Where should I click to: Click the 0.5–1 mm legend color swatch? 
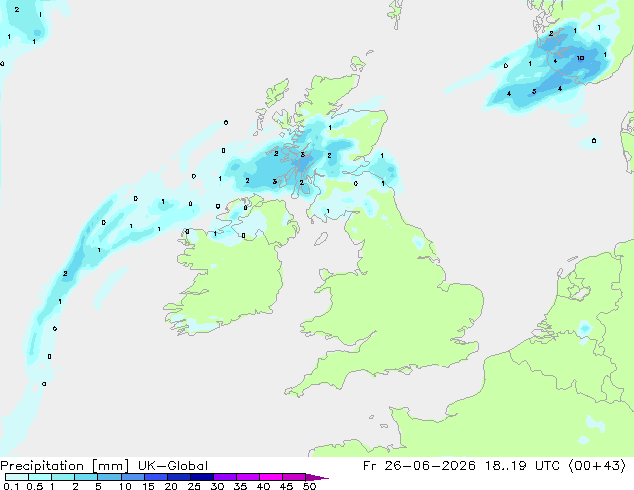coord(40,477)
